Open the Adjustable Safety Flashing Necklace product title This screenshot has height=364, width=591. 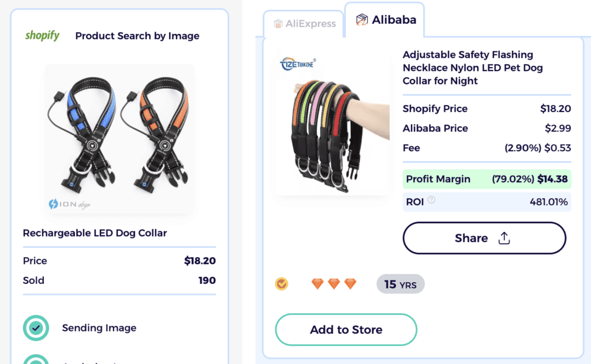[x=473, y=67]
